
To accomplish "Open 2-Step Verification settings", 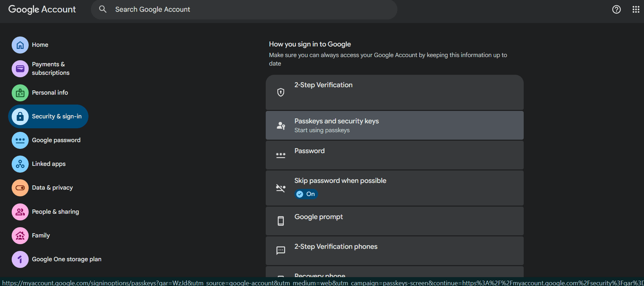I will 395,92.
